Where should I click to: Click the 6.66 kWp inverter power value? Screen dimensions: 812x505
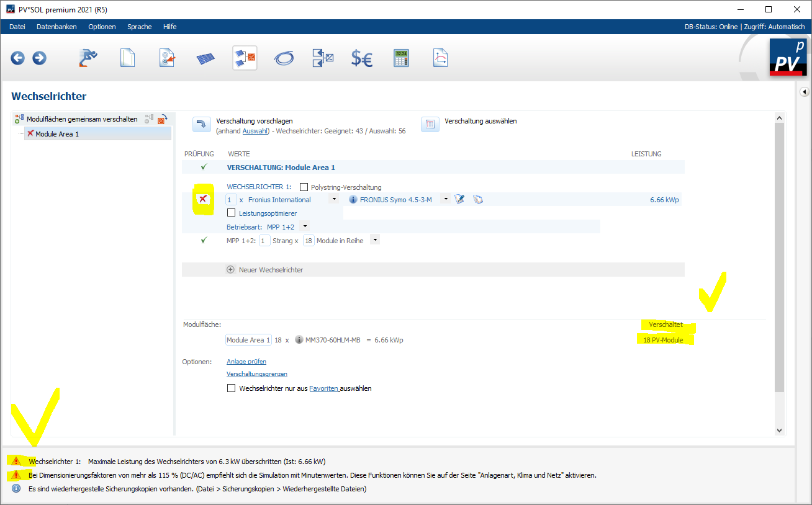(665, 200)
